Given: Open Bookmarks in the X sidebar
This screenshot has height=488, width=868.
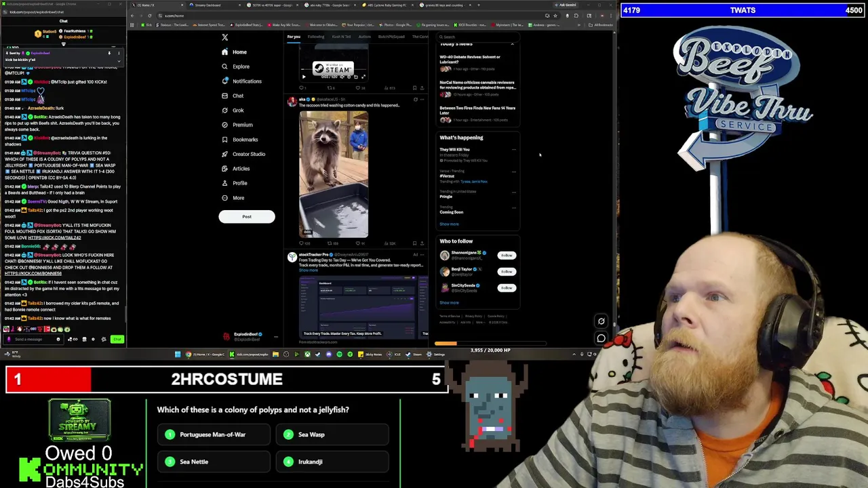Looking at the screenshot, I should pos(239,140).
